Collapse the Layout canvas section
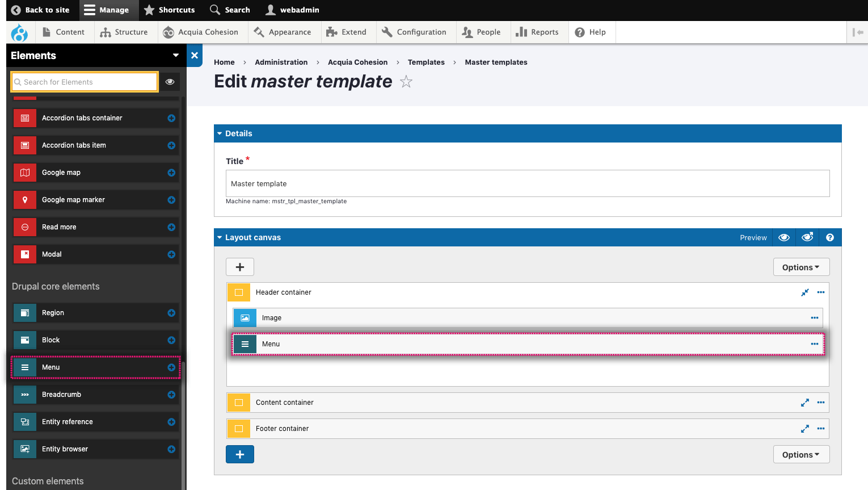Image resolution: width=868 pixels, height=490 pixels. 220,237
